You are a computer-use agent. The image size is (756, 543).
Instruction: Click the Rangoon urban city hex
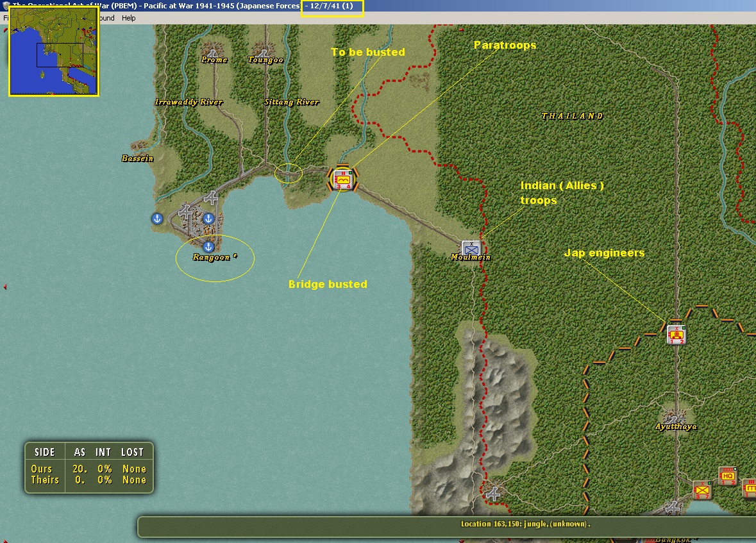coord(199,225)
